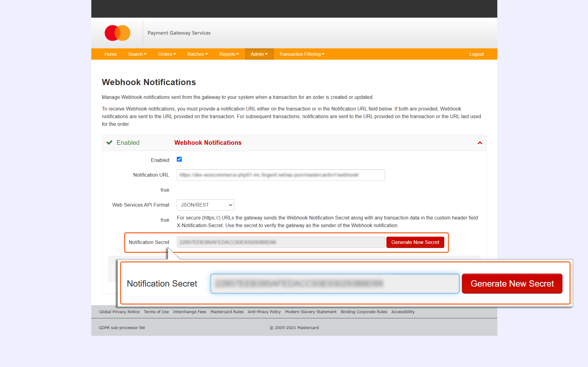Click inside the Notification URL field
The image size is (588, 367).
pyautogui.click(x=281, y=175)
